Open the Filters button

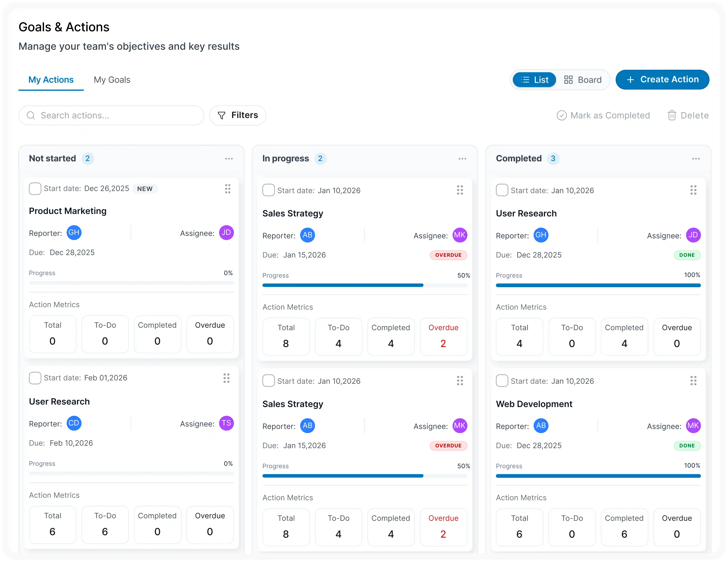(237, 115)
